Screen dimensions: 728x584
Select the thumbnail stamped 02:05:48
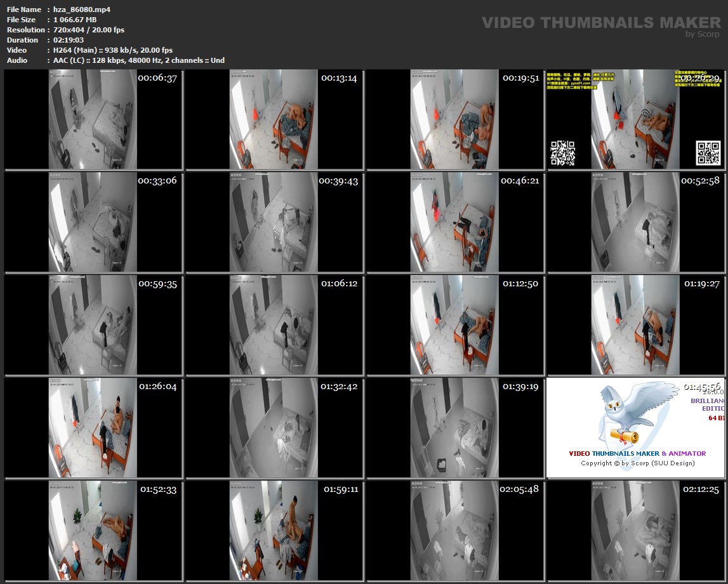[x=455, y=531]
